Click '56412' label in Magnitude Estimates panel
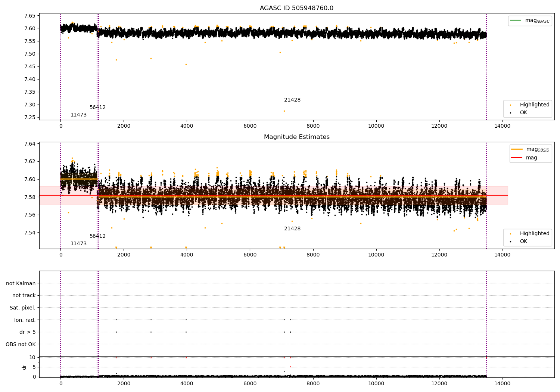 click(97, 236)
